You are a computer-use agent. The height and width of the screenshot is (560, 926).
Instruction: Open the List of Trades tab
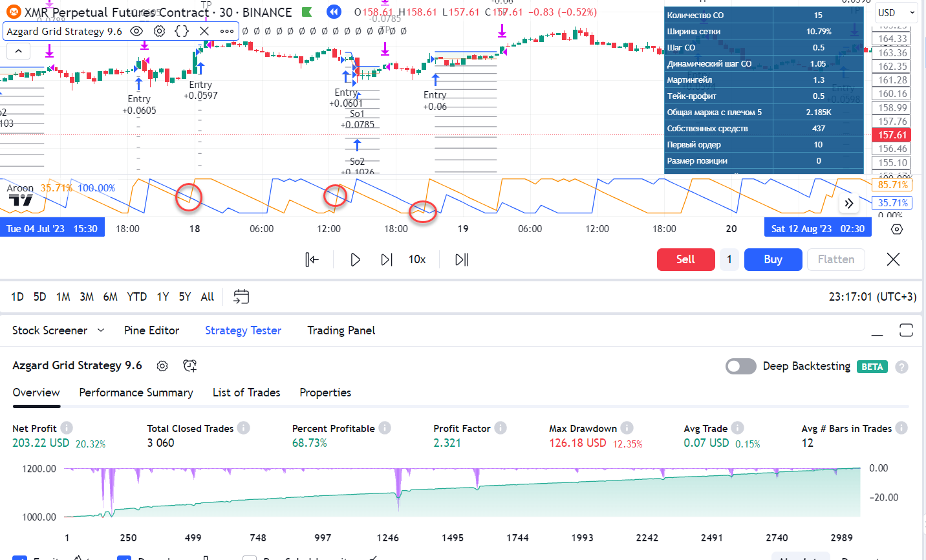click(x=246, y=393)
